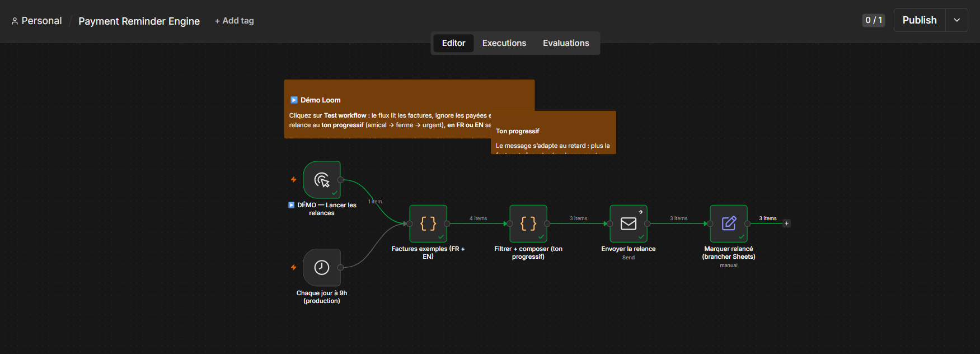Screen dimensions: 980x354
Task: Switch to the Editor tab
Action: [x=453, y=43]
